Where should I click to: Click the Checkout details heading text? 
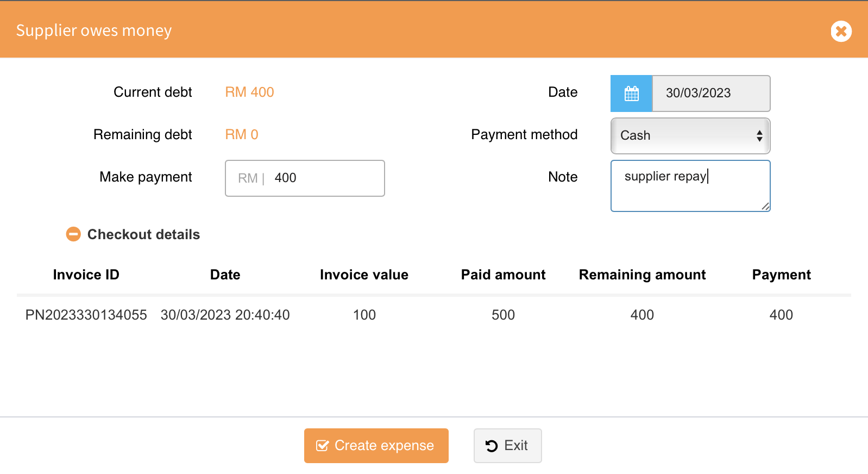tap(143, 235)
